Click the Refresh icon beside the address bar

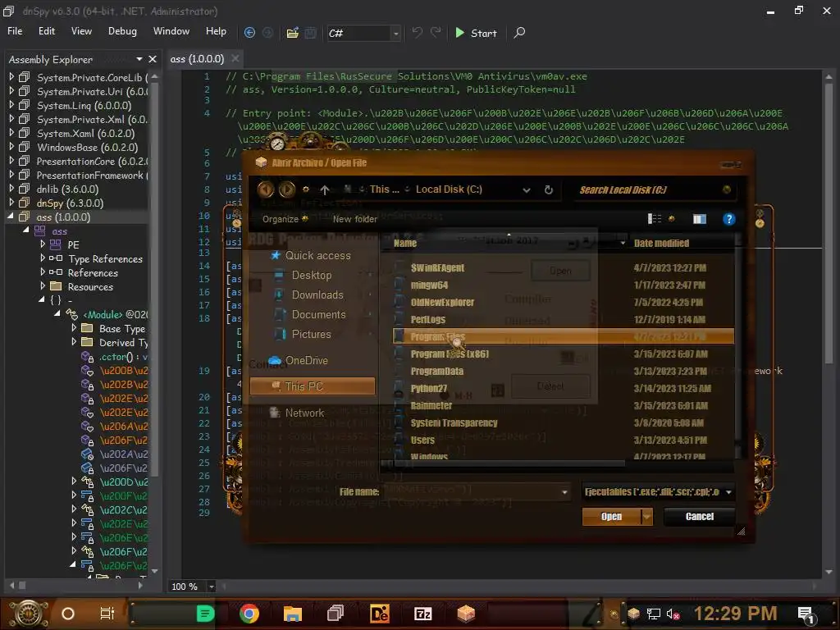[549, 189]
